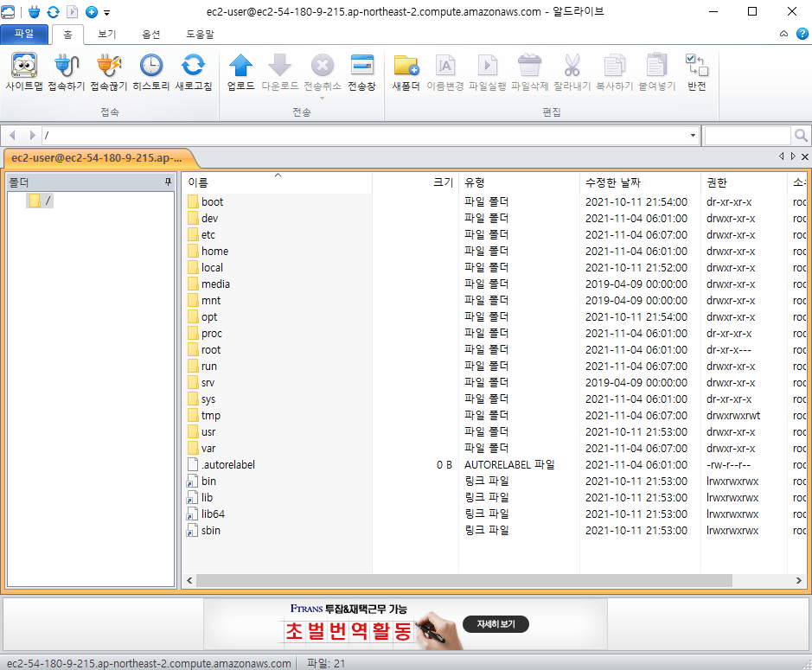The height and width of the screenshot is (670, 812).
Task: Click the 반전 invert selection icon
Action: [696, 72]
